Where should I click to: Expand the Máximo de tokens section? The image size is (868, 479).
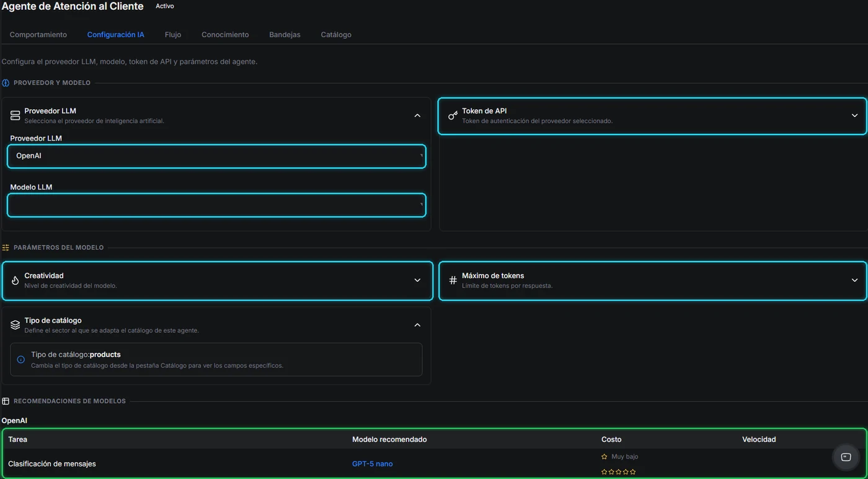click(652, 281)
